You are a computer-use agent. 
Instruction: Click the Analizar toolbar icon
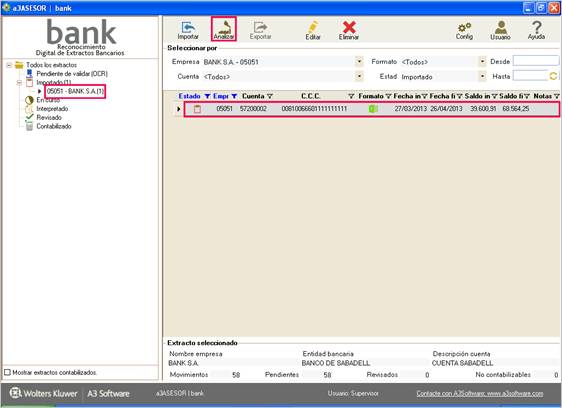click(224, 29)
